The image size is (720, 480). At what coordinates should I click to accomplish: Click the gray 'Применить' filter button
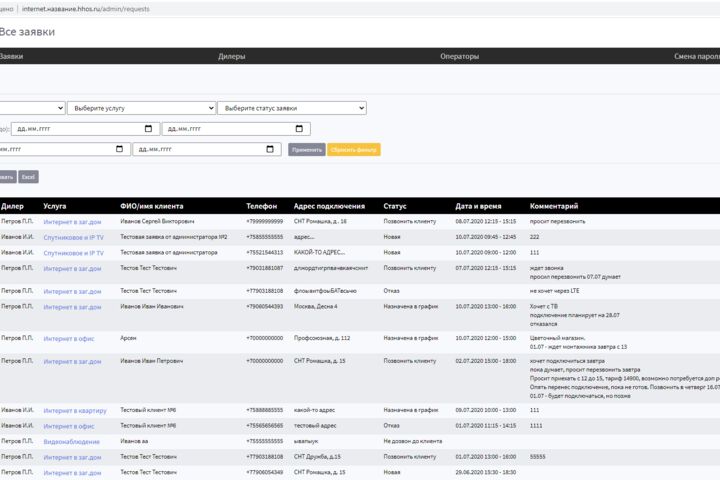(307, 150)
